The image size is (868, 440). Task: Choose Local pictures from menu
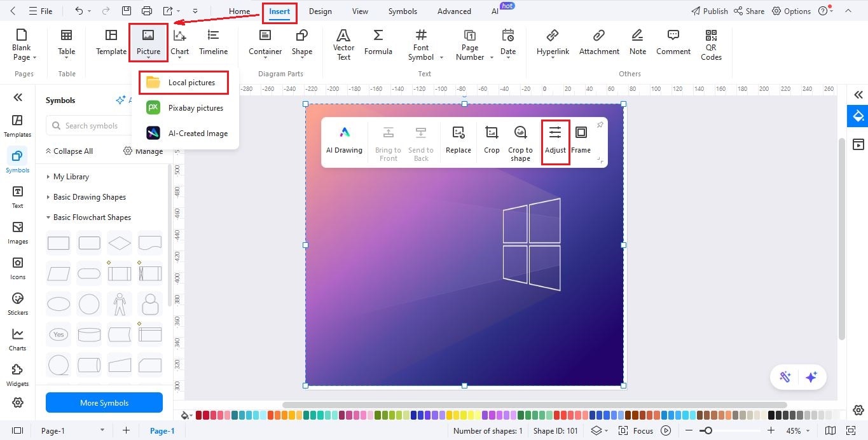[184, 83]
